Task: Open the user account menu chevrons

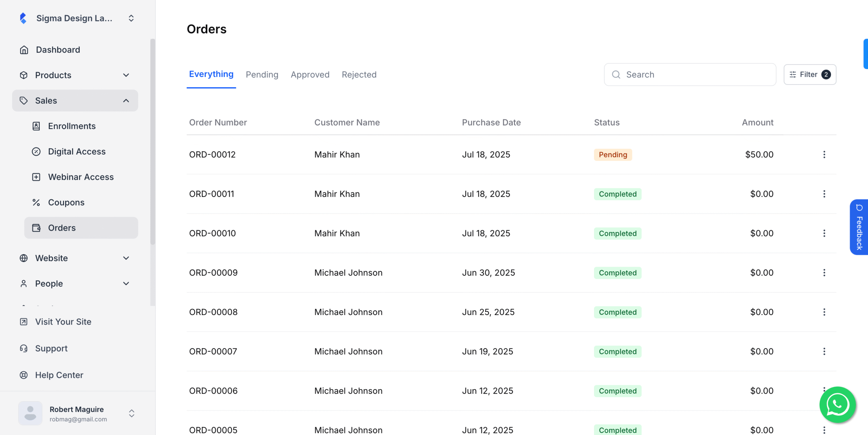Action: tap(132, 413)
